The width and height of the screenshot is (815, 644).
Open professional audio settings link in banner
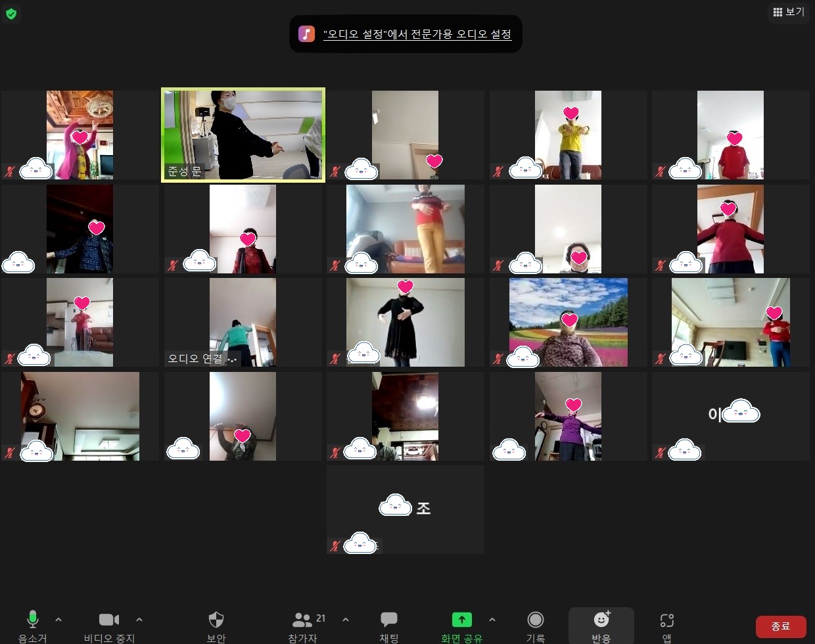tap(417, 34)
